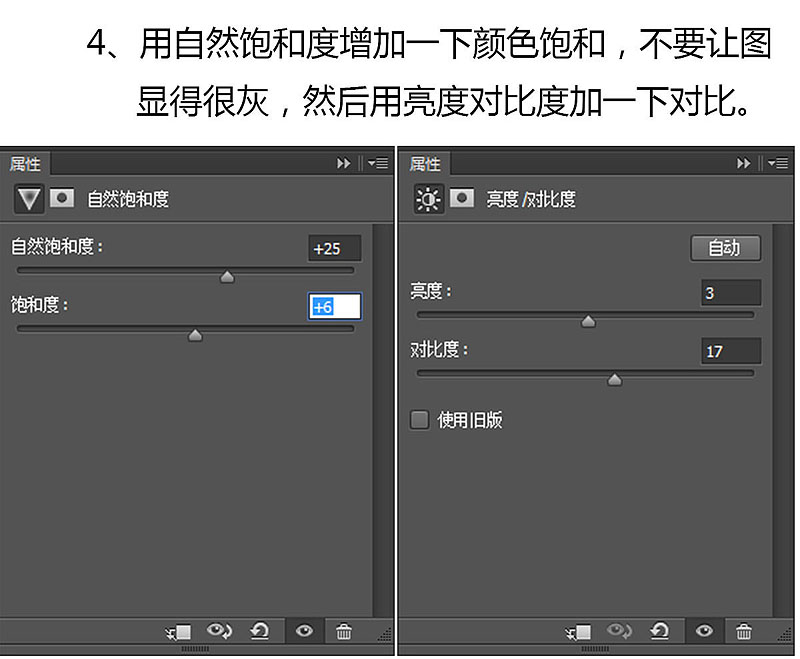This screenshot has width=800, height=659.
Task: Select the mask icon in Brightness/Contrast panel
Action: 462,197
